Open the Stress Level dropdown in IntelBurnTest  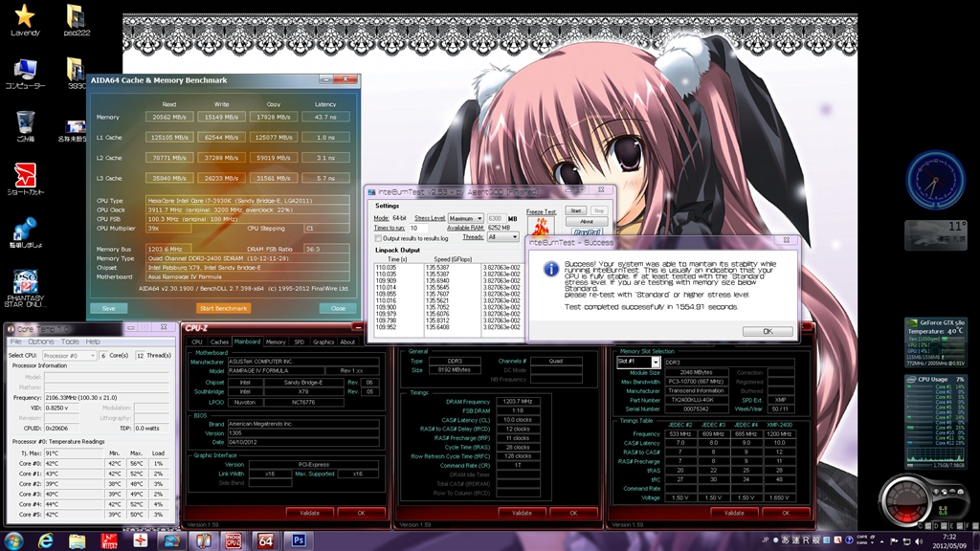[x=465, y=219]
